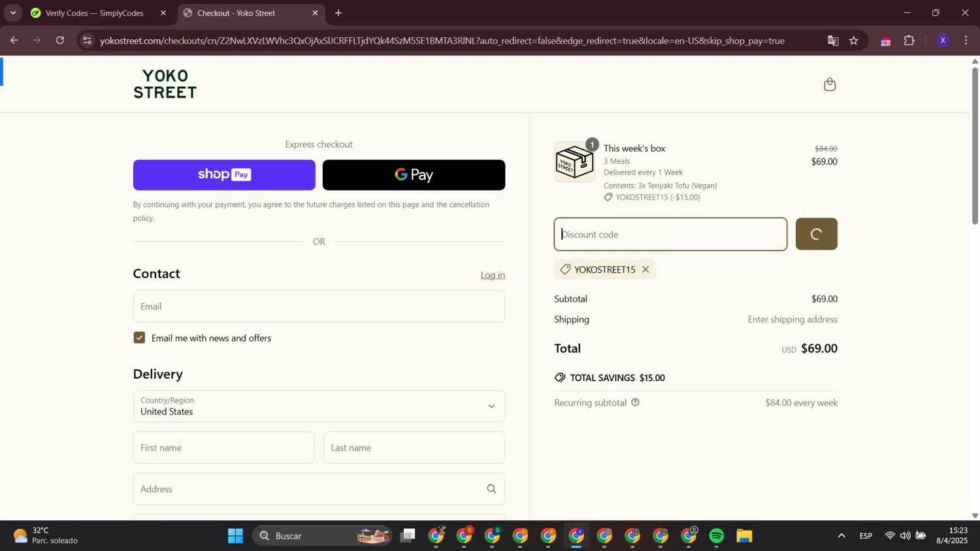Open the Log in link
980x551 pixels.
pyautogui.click(x=493, y=275)
